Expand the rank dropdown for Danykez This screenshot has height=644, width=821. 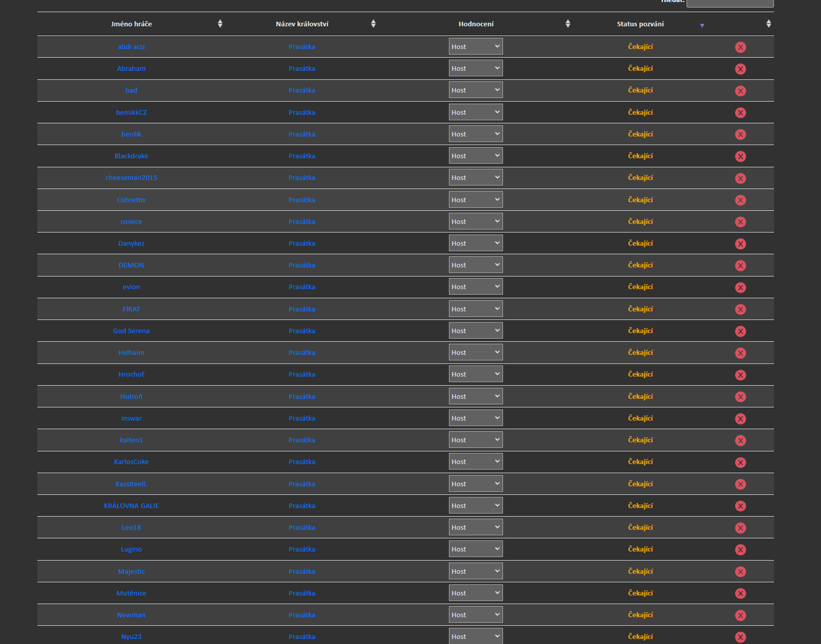pyautogui.click(x=475, y=243)
